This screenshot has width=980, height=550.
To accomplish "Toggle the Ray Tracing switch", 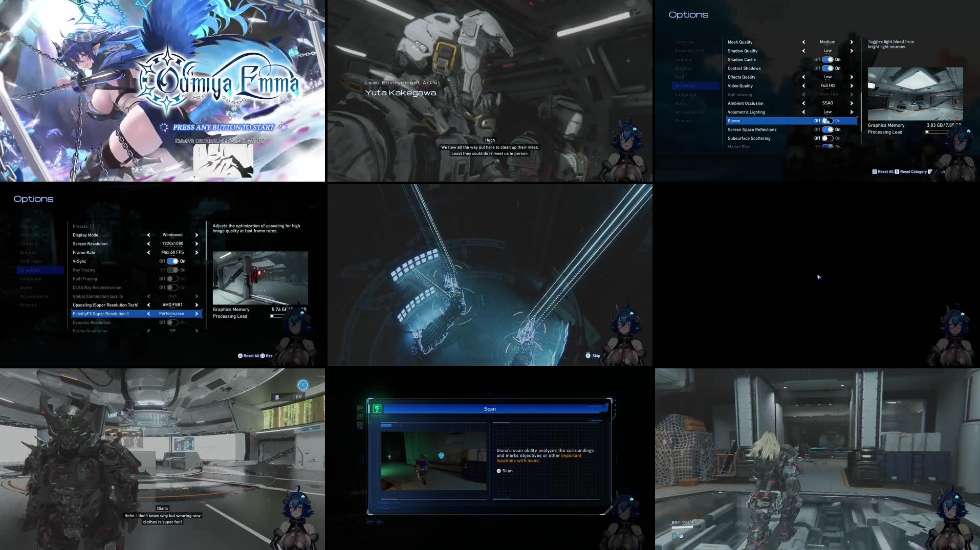I will [x=172, y=270].
